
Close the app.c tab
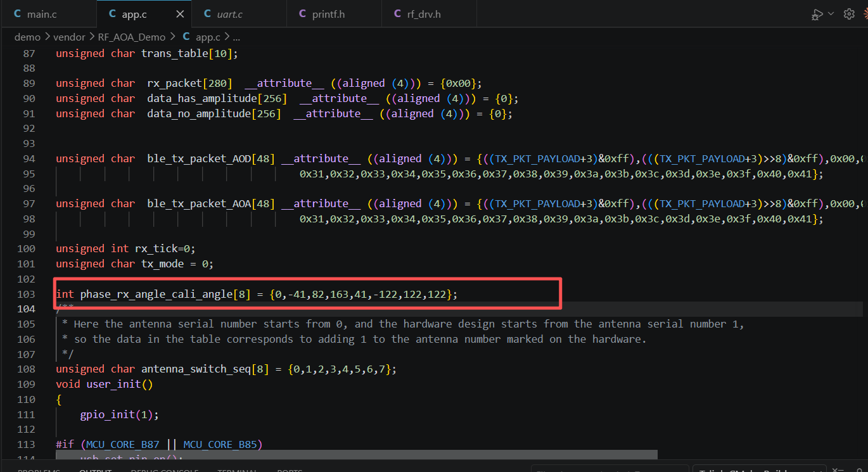point(180,14)
